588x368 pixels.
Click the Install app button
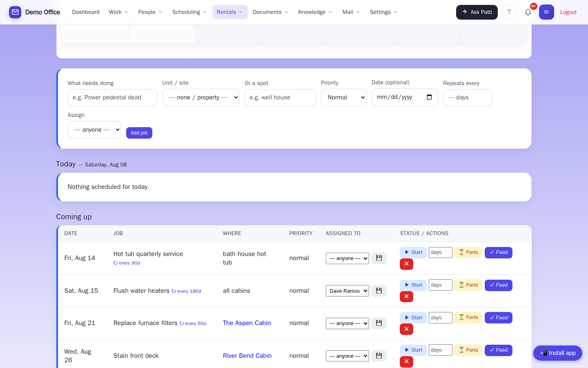[558, 353]
